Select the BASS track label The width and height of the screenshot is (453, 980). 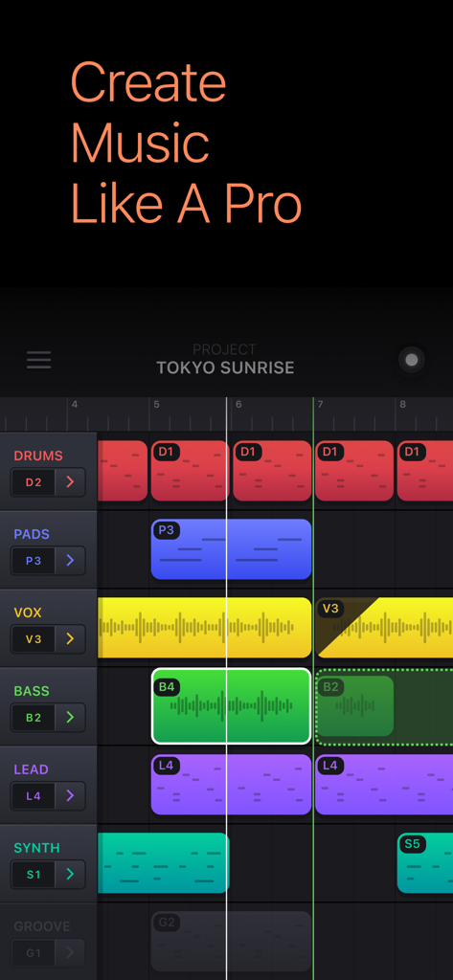tap(32, 691)
